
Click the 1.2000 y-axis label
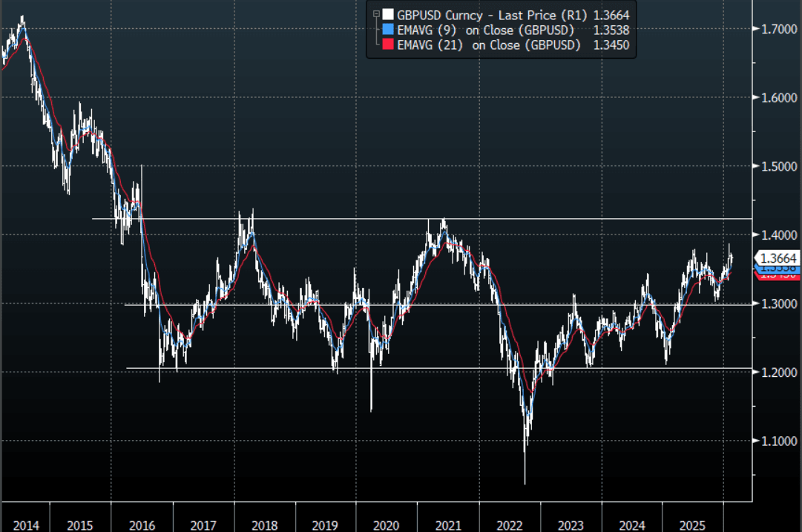click(779, 372)
